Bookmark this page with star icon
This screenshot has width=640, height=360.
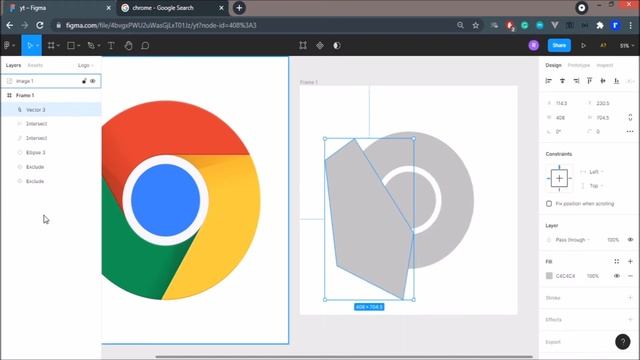[x=476, y=25]
